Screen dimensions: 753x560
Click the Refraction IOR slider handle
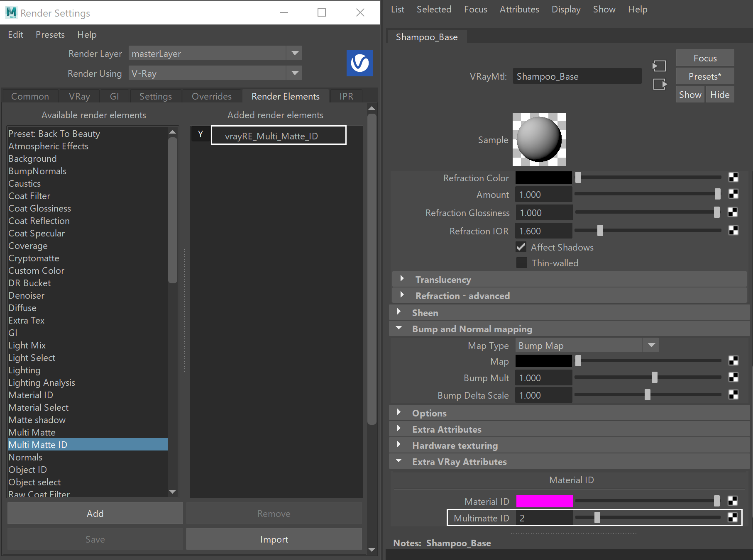(600, 231)
